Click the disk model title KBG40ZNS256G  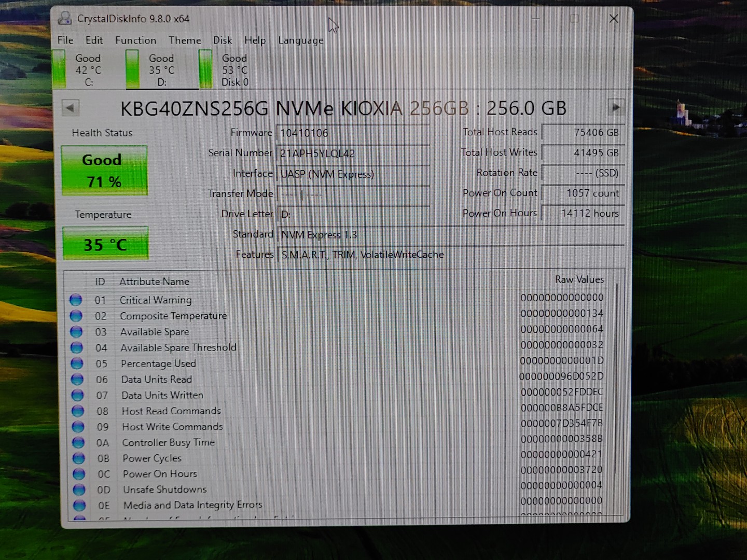pyautogui.click(x=343, y=108)
